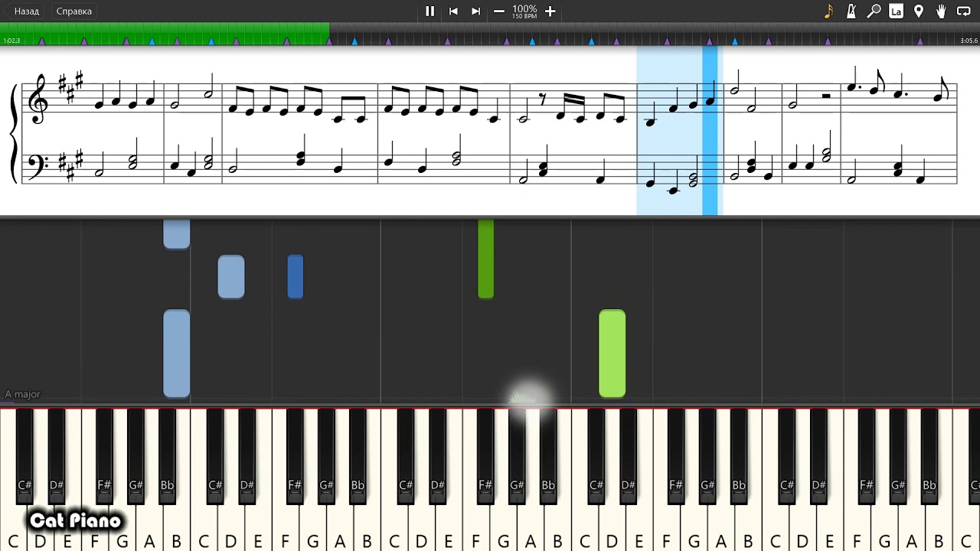Toggle the metronome icon

coord(851,11)
